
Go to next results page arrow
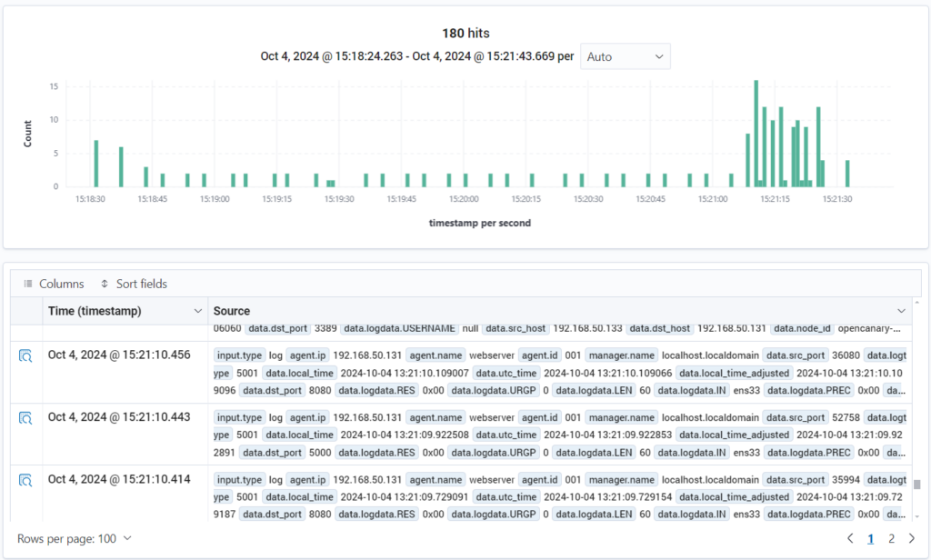click(x=911, y=538)
